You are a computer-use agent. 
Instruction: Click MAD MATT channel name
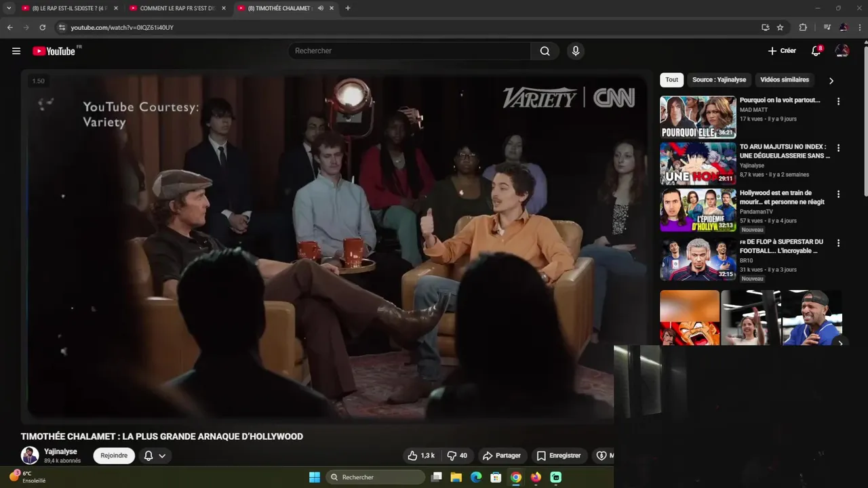[x=753, y=110]
